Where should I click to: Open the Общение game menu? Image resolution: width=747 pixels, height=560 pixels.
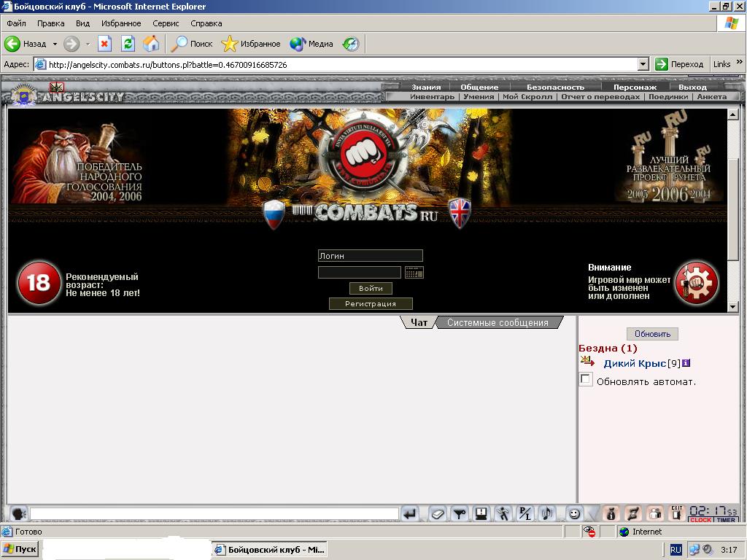tap(479, 87)
